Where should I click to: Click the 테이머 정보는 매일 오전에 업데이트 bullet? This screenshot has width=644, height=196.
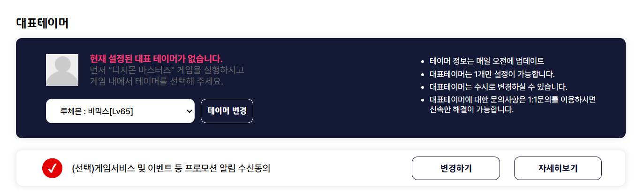pyautogui.click(x=486, y=61)
